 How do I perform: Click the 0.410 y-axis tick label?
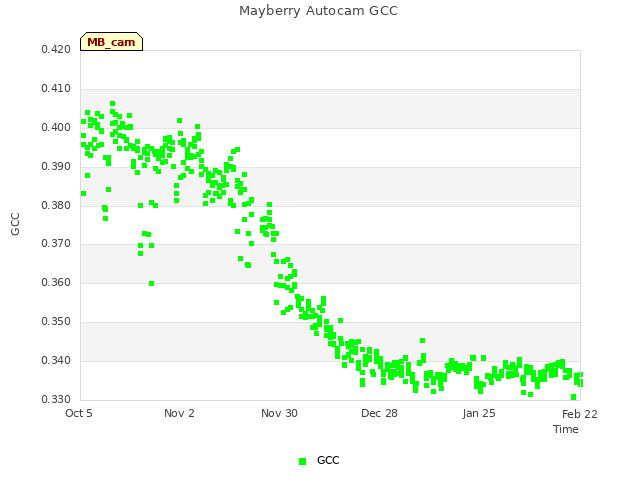tap(56, 88)
